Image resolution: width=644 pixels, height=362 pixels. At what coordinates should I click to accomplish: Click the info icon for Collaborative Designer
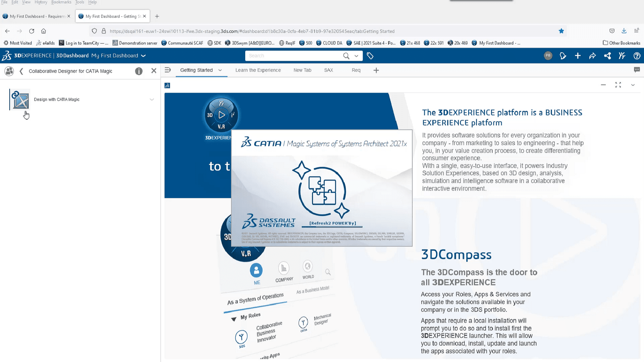click(139, 71)
